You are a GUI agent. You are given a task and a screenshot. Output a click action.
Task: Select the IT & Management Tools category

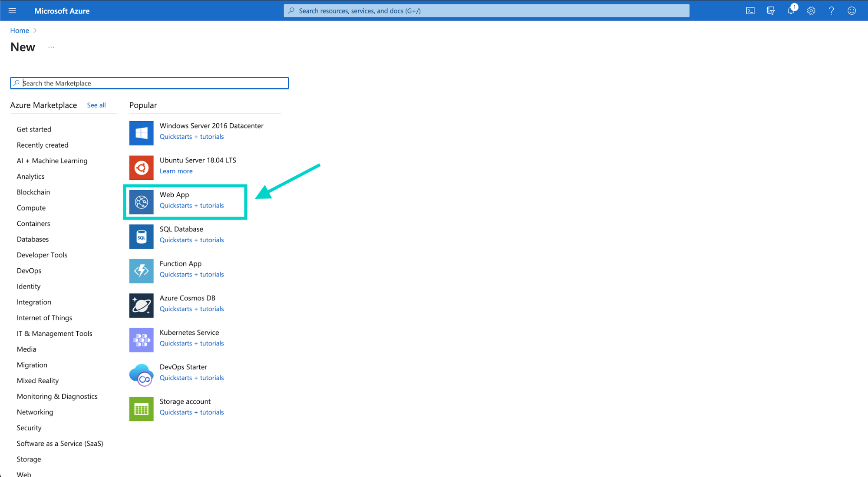coord(54,333)
